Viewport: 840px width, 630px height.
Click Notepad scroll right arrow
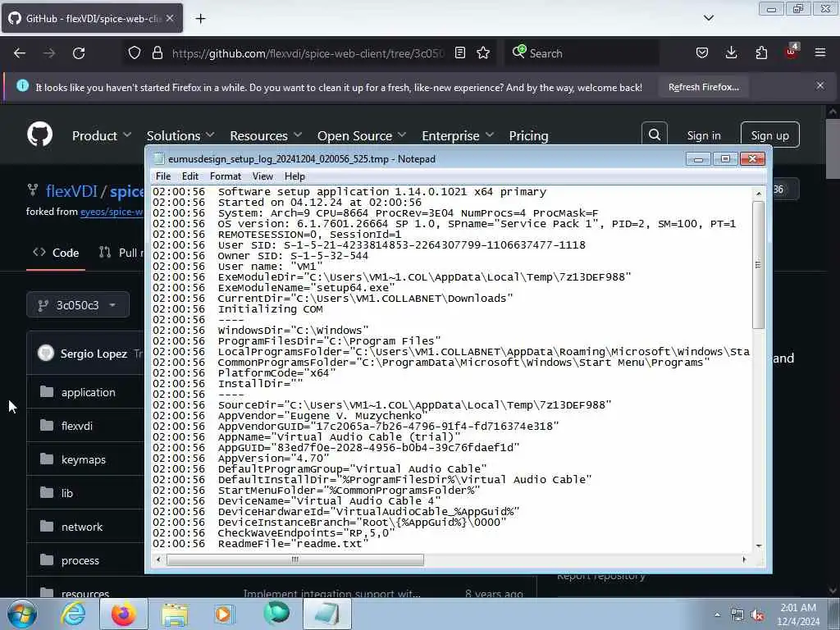pyautogui.click(x=744, y=559)
